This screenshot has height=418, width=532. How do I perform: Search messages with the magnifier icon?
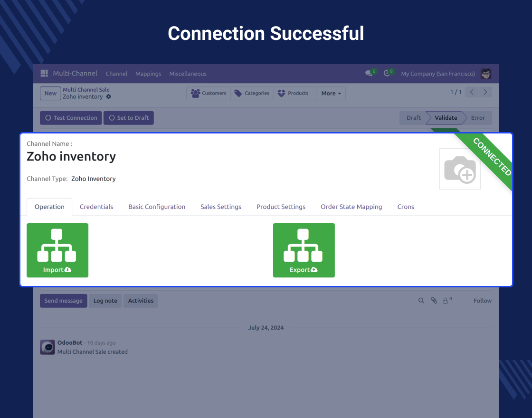(x=421, y=301)
